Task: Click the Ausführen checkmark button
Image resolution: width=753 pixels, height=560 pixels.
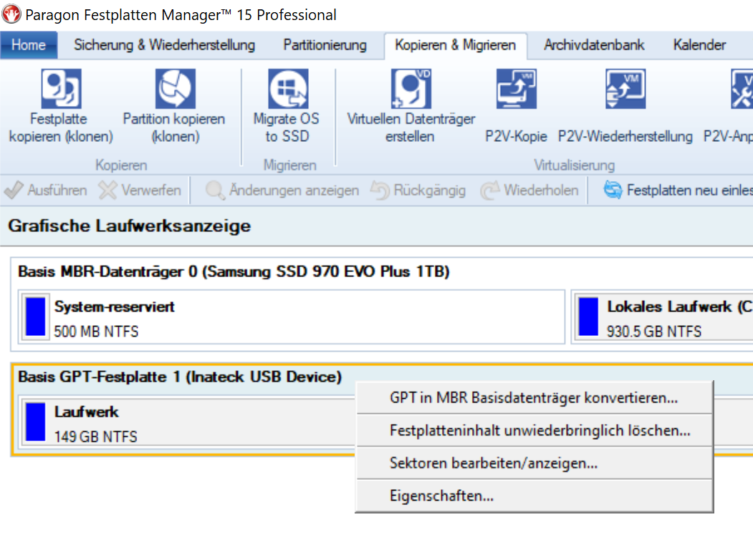Action: tap(46, 190)
